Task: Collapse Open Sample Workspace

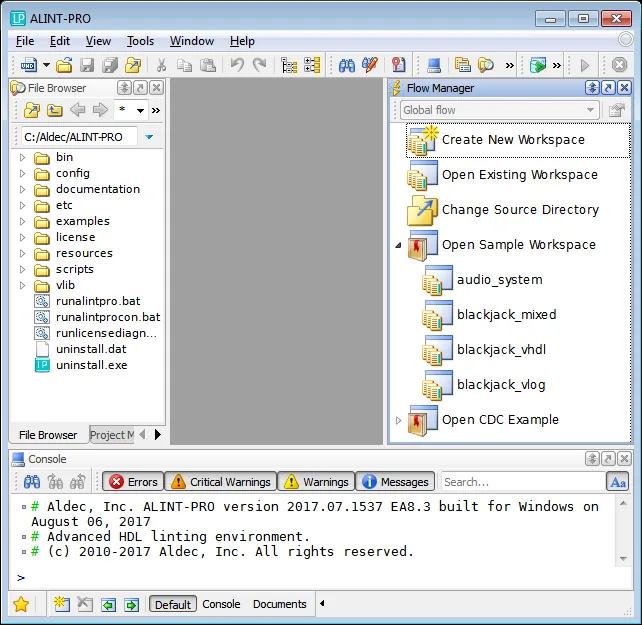Action: pyautogui.click(x=398, y=245)
